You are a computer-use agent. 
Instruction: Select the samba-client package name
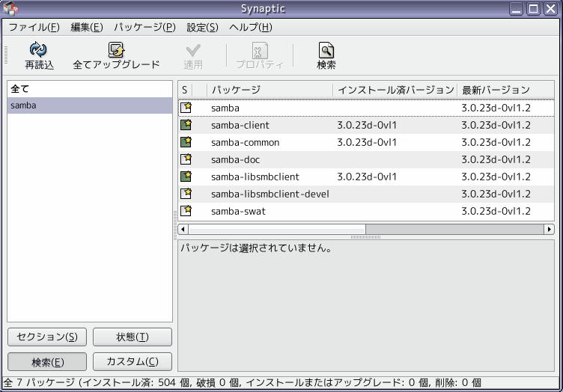[x=240, y=125]
